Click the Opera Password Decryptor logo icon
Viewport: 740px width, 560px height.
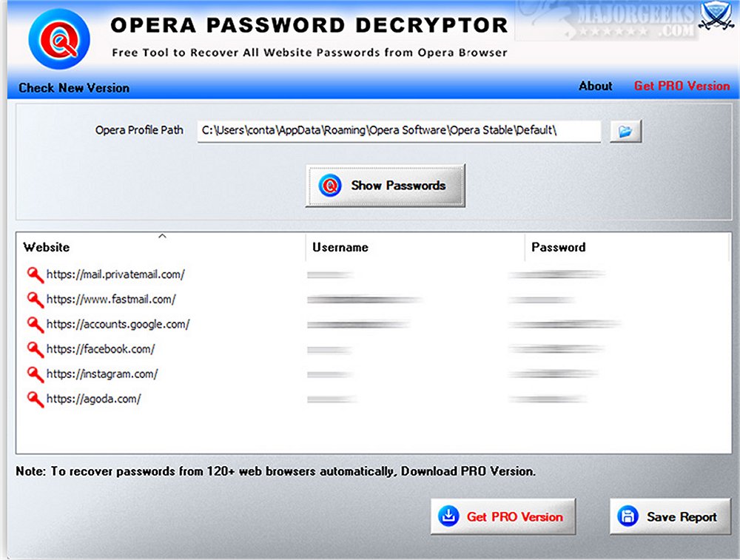coord(59,38)
